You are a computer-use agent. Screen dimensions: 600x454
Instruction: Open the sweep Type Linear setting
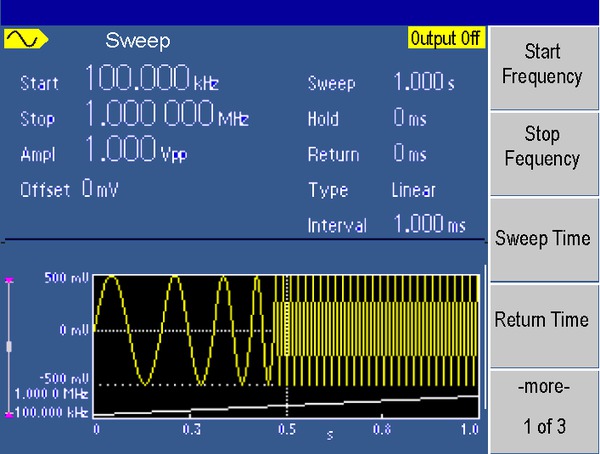[414, 190]
